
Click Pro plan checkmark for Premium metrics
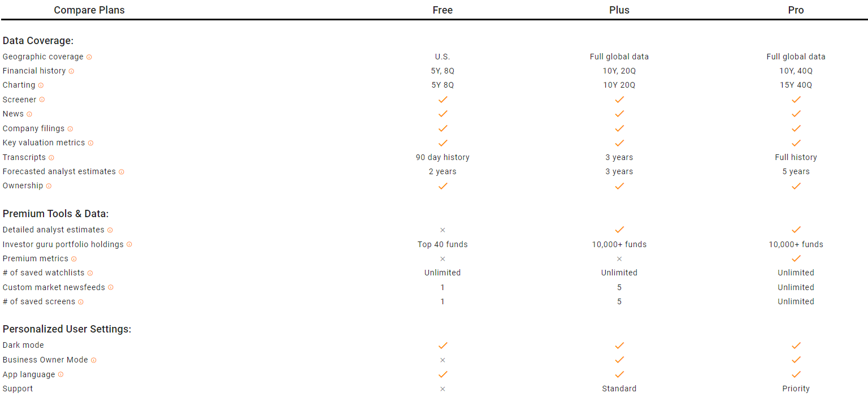click(x=796, y=258)
